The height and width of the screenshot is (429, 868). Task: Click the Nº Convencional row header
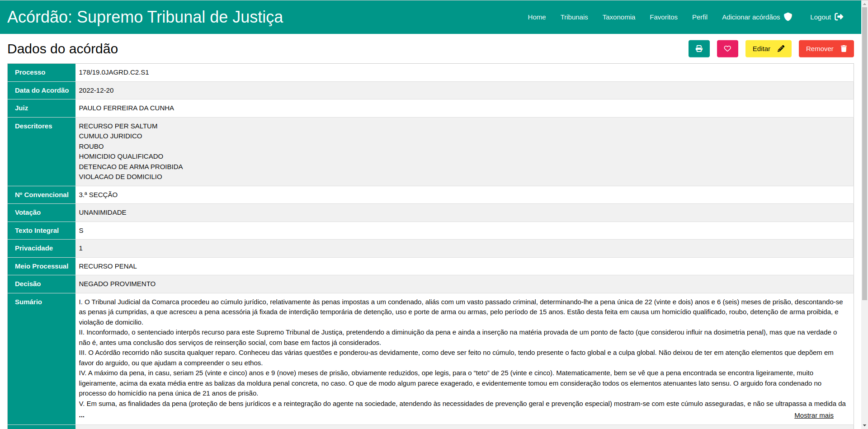42,195
